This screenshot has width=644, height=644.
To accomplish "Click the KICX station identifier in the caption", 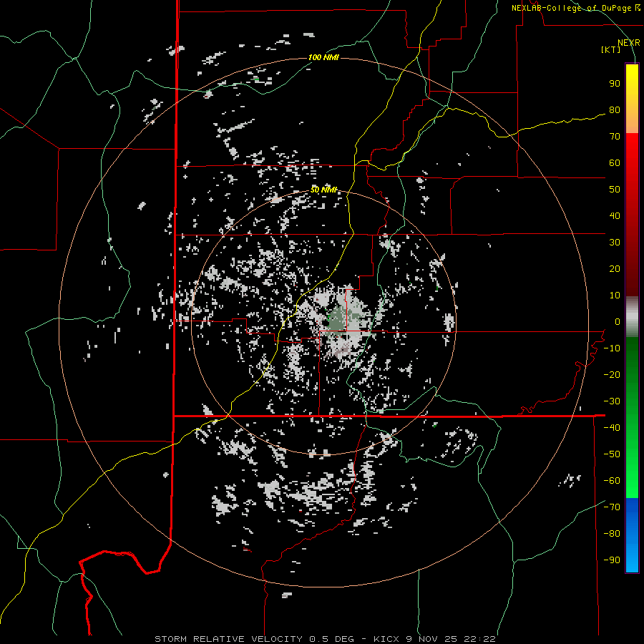I will [386, 639].
